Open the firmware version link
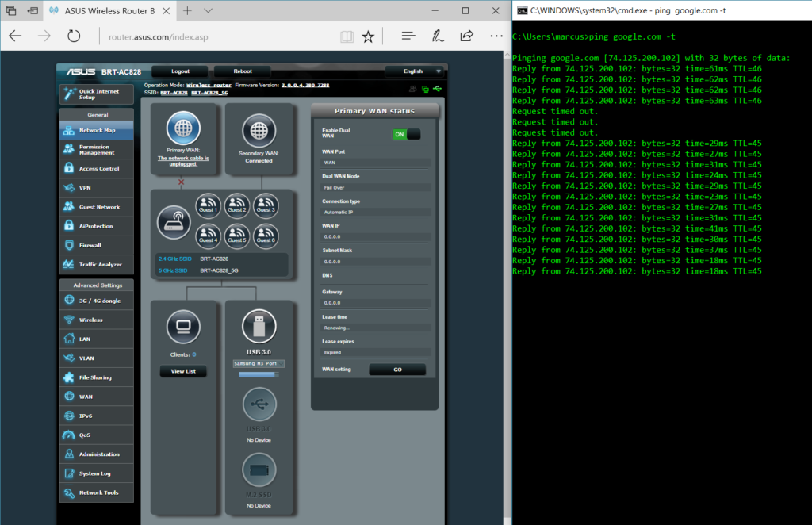Viewport: 812px width, 525px height. coord(304,85)
